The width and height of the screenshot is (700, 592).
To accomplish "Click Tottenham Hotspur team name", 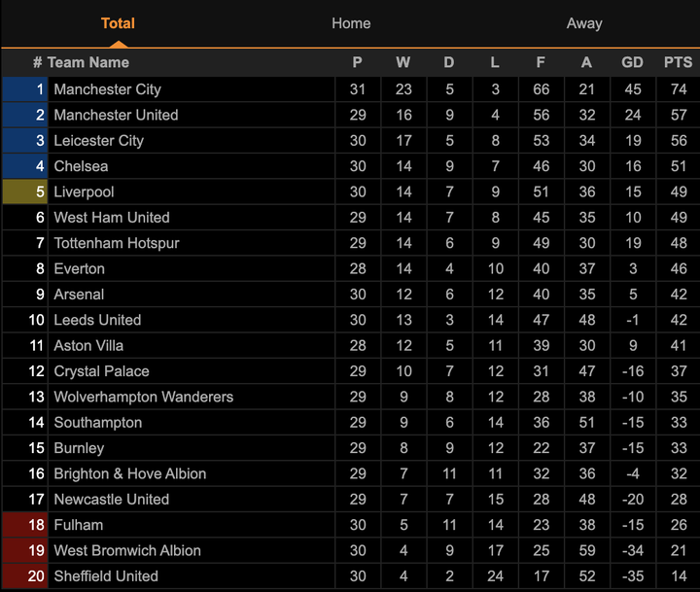I will tap(116, 243).
